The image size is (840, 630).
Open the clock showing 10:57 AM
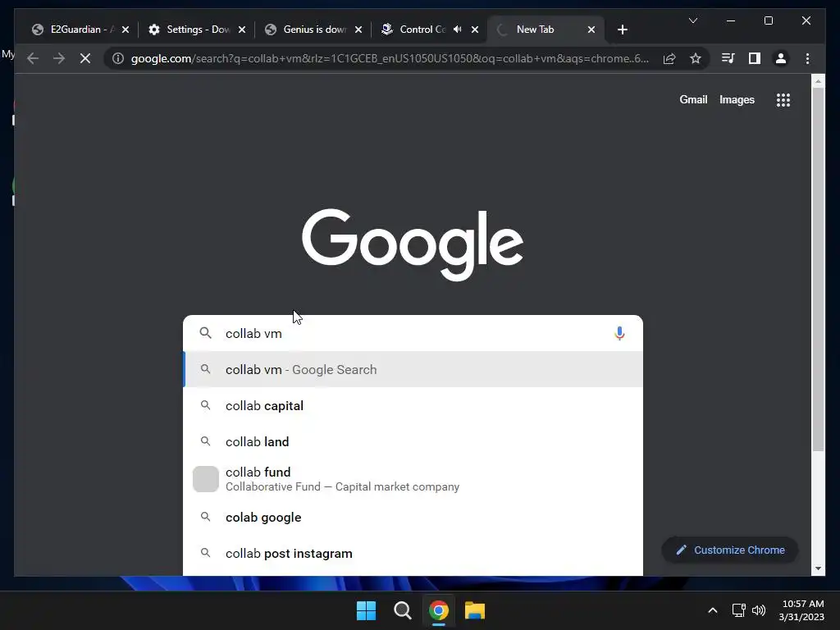pos(802,610)
